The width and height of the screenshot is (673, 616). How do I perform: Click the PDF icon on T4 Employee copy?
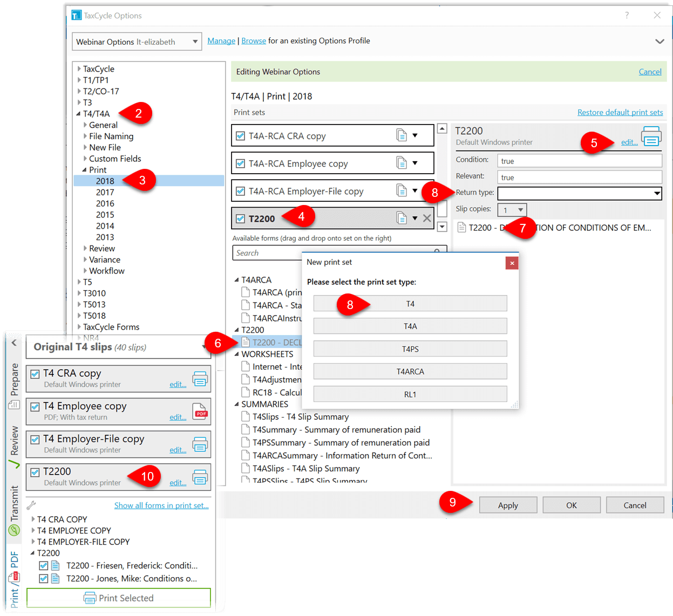[x=200, y=412]
